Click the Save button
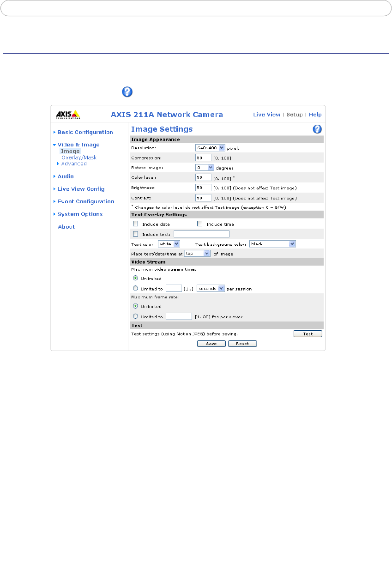392x564 pixels. [x=211, y=344]
